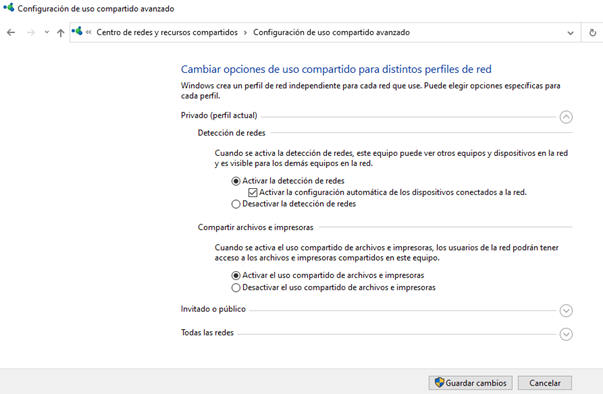Click Guardar cambios button
This screenshot has height=394, width=603.
pyautogui.click(x=470, y=383)
